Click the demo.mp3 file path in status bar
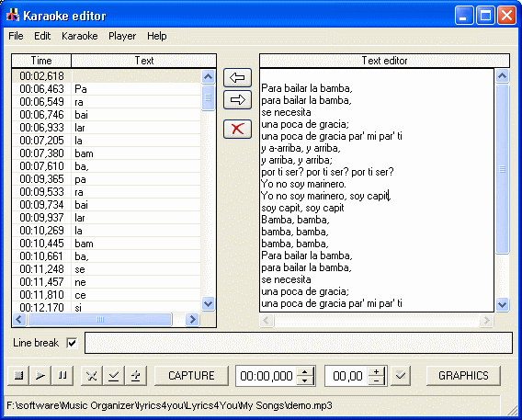Viewport: 522px width, 420px height. coord(169,405)
